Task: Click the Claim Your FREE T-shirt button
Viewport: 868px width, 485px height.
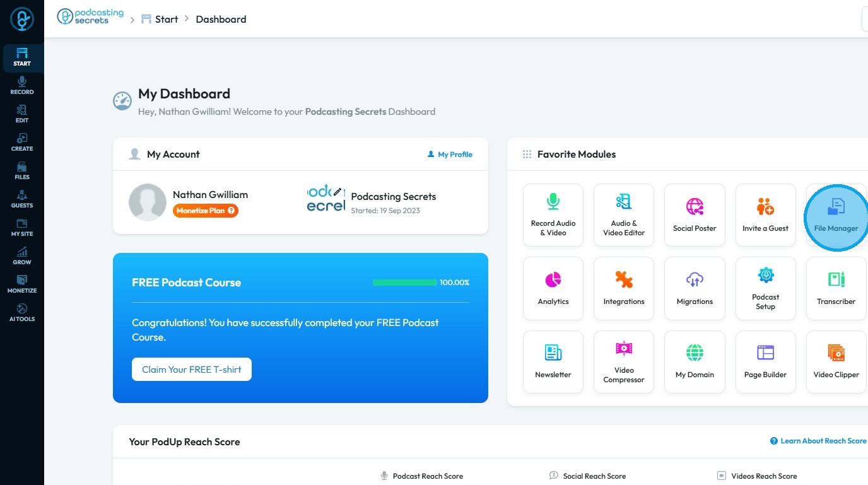Action: point(192,370)
